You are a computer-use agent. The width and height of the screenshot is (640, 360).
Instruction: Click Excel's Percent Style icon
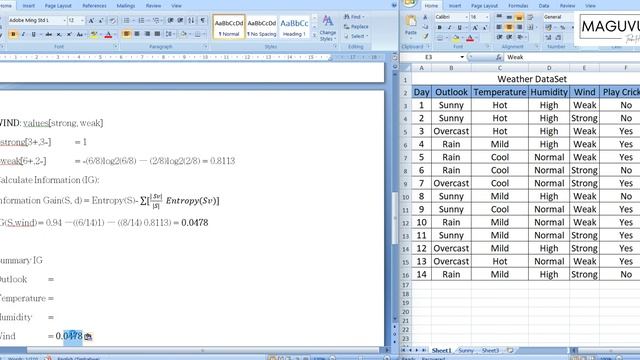click(562, 28)
